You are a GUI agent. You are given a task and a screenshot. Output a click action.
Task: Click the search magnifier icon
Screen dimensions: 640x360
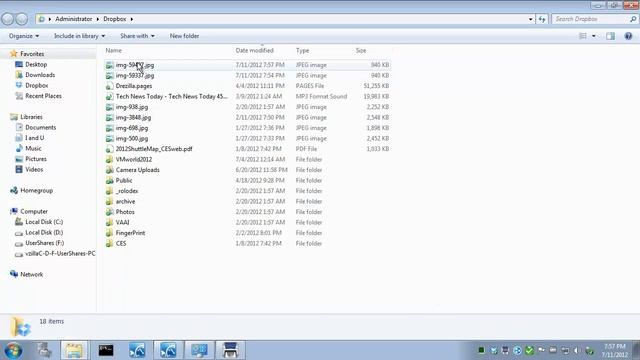click(x=633, y=19)
